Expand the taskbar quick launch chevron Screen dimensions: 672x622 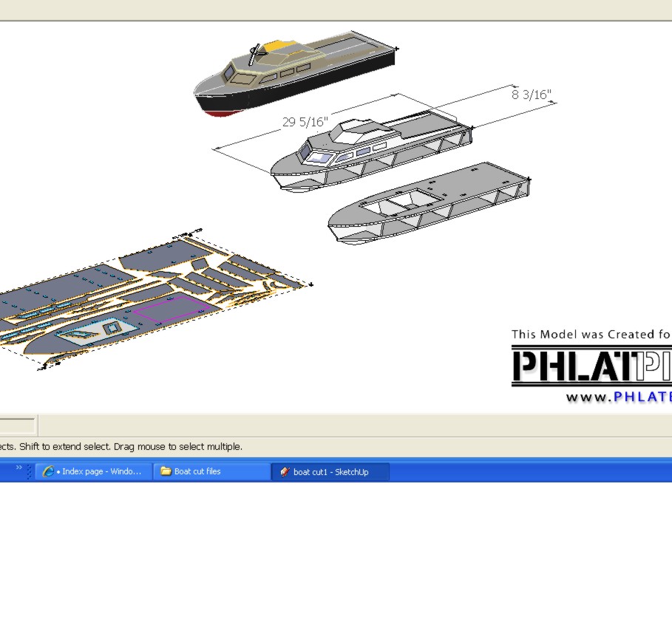pyautogui.click(x=19, y=468)
